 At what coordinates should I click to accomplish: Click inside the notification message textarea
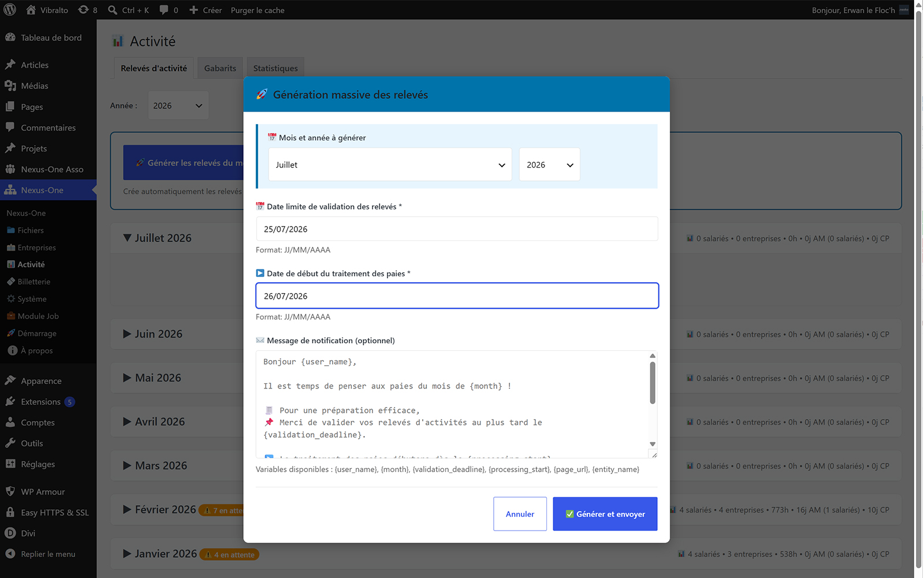452,405
